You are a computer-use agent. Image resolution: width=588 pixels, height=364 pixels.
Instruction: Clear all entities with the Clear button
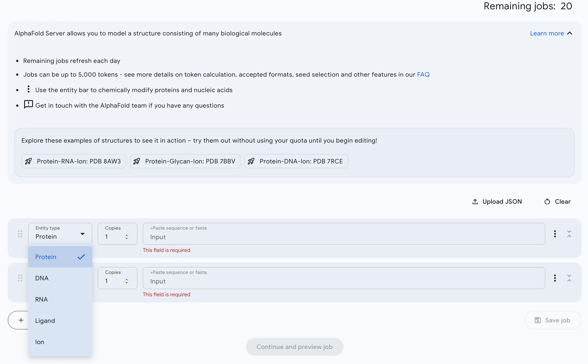pyautogui.click(x=557, y=201)
